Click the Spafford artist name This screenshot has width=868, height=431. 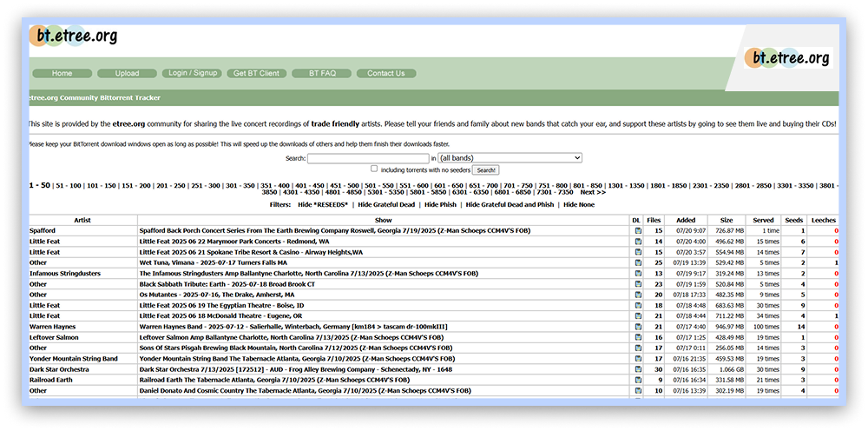pyautogui.click(x=43, y=230)
